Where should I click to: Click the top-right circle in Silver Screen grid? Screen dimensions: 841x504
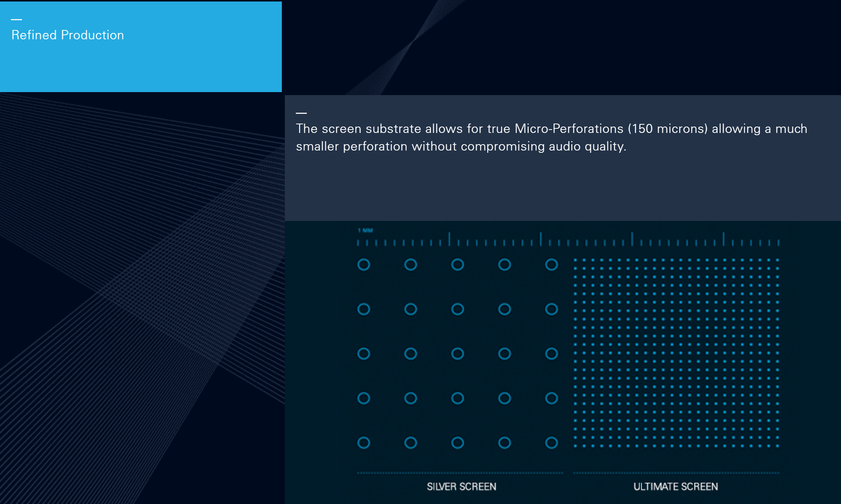coord(551,265)
